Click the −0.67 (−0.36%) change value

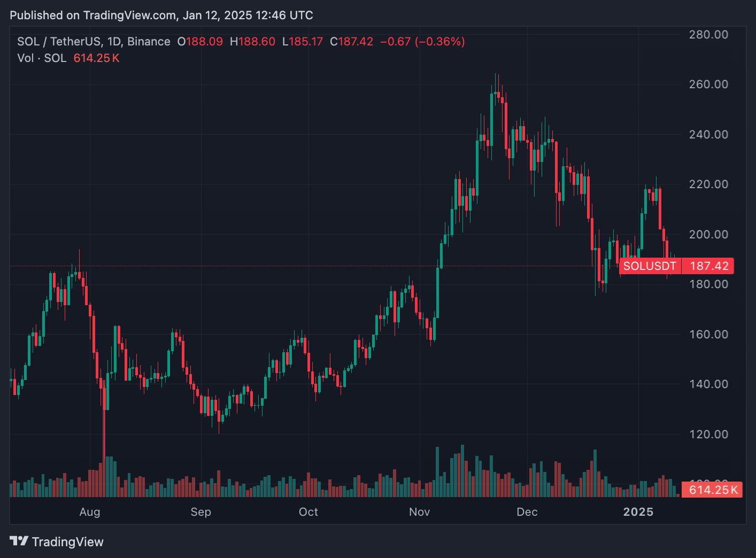[422, 42]
